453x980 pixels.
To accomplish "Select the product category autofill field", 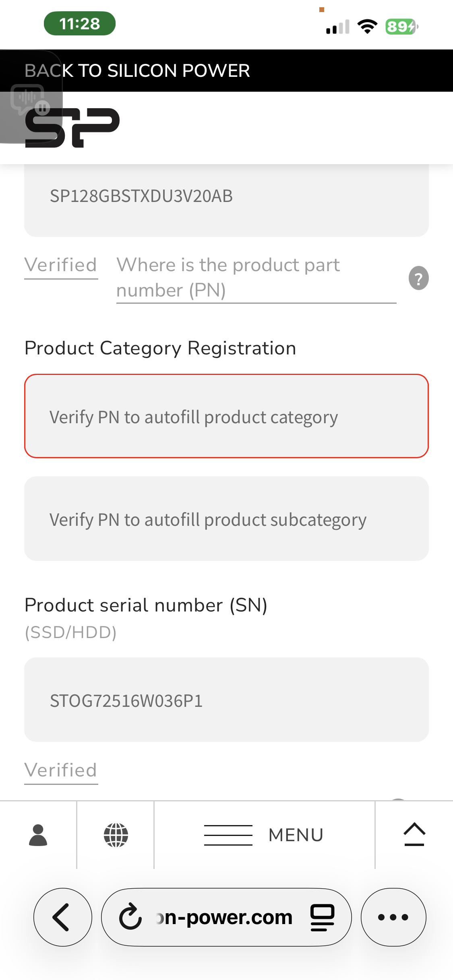I will (226, 416).
